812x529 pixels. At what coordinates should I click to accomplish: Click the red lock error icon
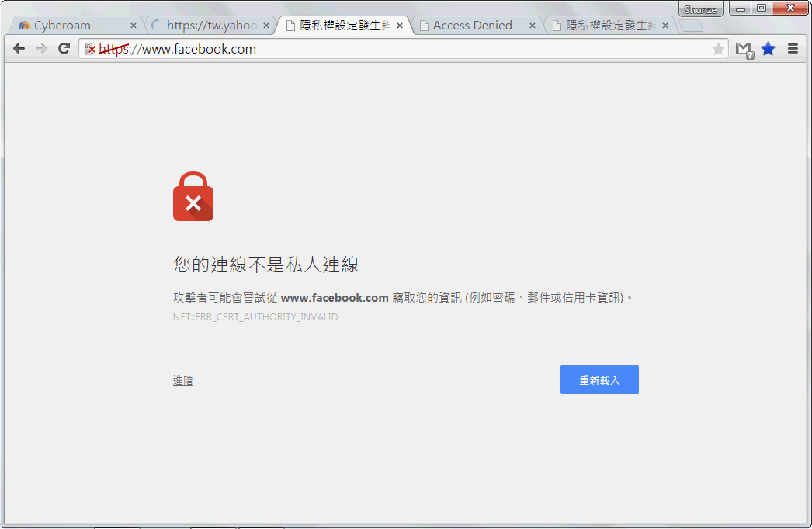click(193, 197)
